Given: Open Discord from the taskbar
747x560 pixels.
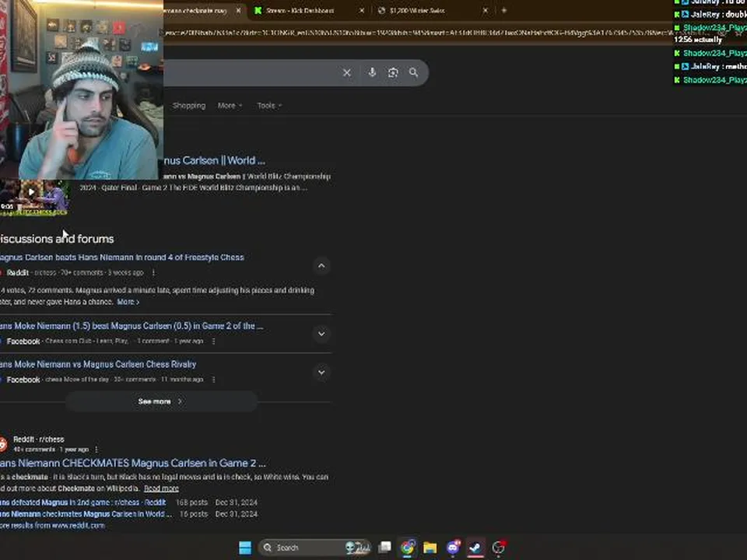Looking at the screenshot, I should tap(453, 548).
